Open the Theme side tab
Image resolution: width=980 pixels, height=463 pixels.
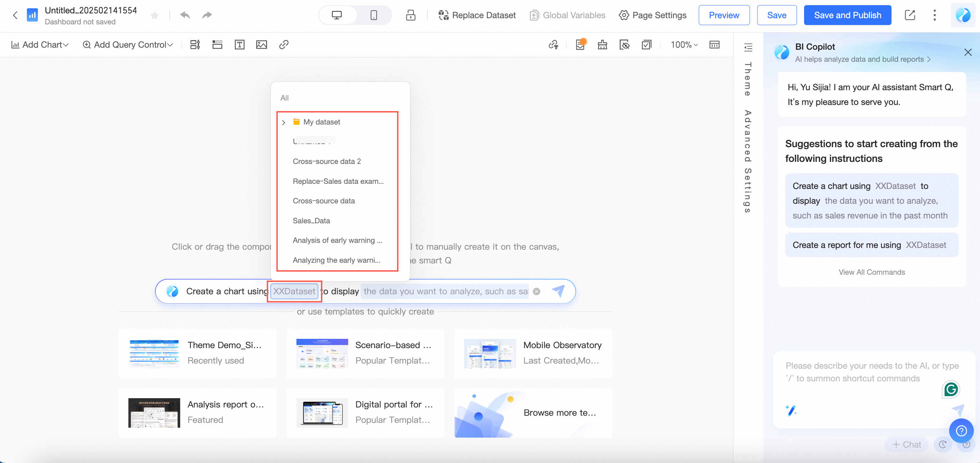pos(748,79)
